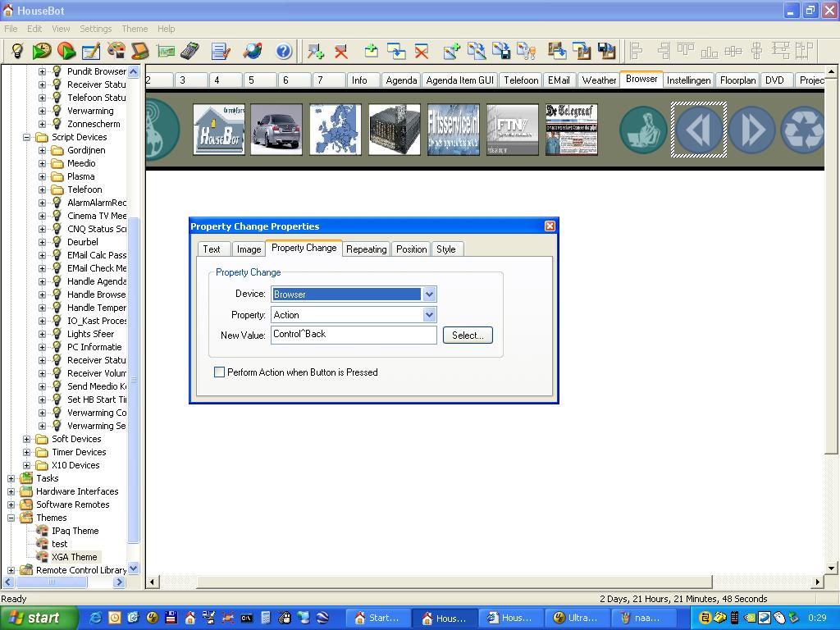
Task: Click the green play clock toolbar icon
Action: 41,52
